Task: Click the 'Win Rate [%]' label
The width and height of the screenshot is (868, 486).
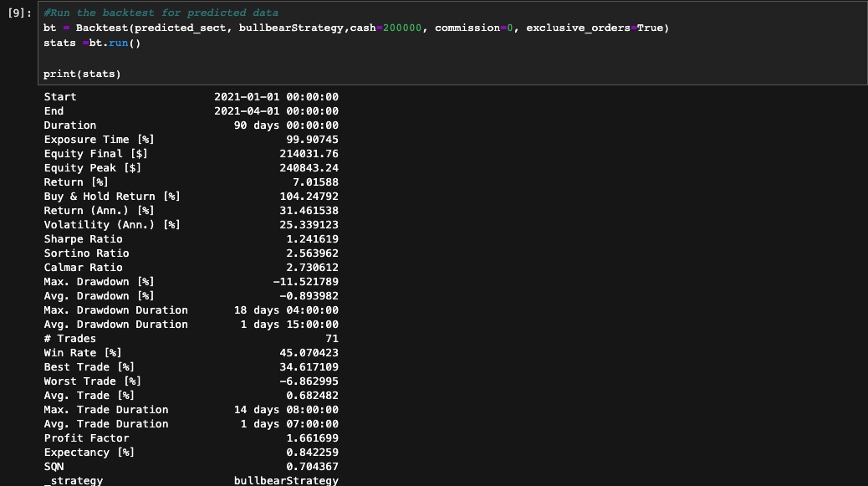Action: coord(83,353)
